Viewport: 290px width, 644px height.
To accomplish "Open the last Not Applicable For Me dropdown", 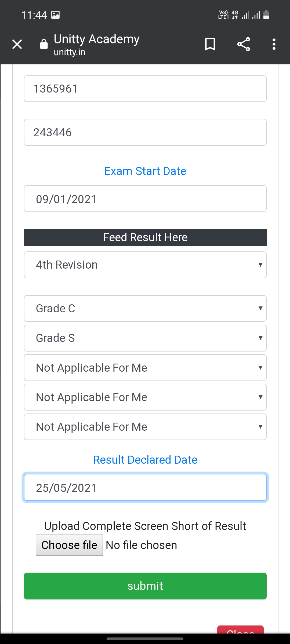I will pyautogui.click(x=145, y=427).
